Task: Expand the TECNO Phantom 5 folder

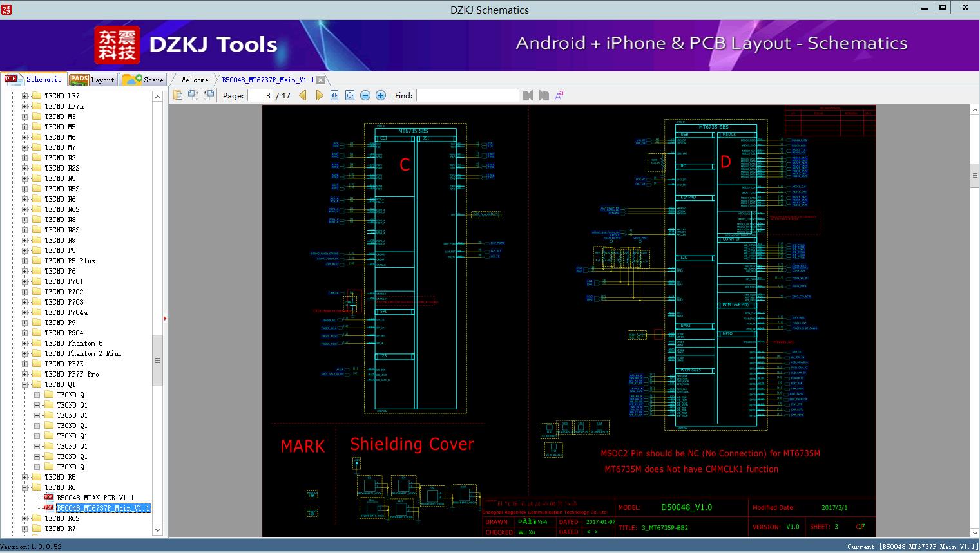Action: (x=25, y=343)
